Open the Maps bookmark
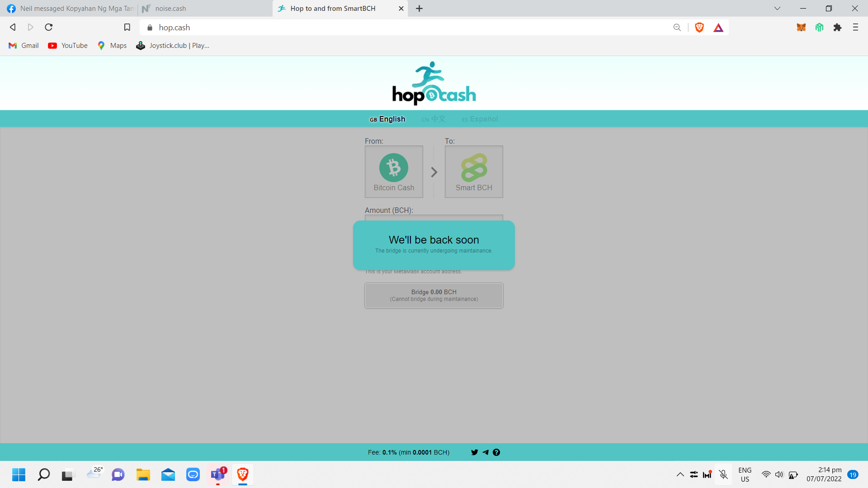The image size is (868, 488). [112, 46]
